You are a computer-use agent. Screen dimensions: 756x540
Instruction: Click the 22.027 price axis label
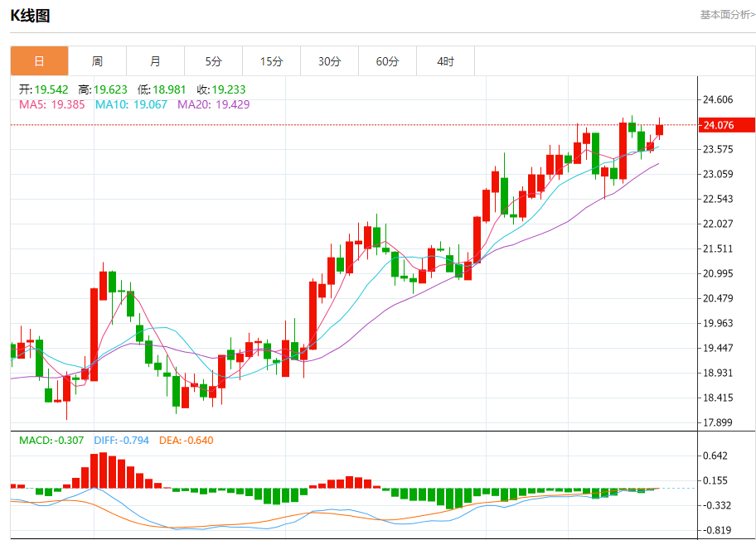coord(718,224)
